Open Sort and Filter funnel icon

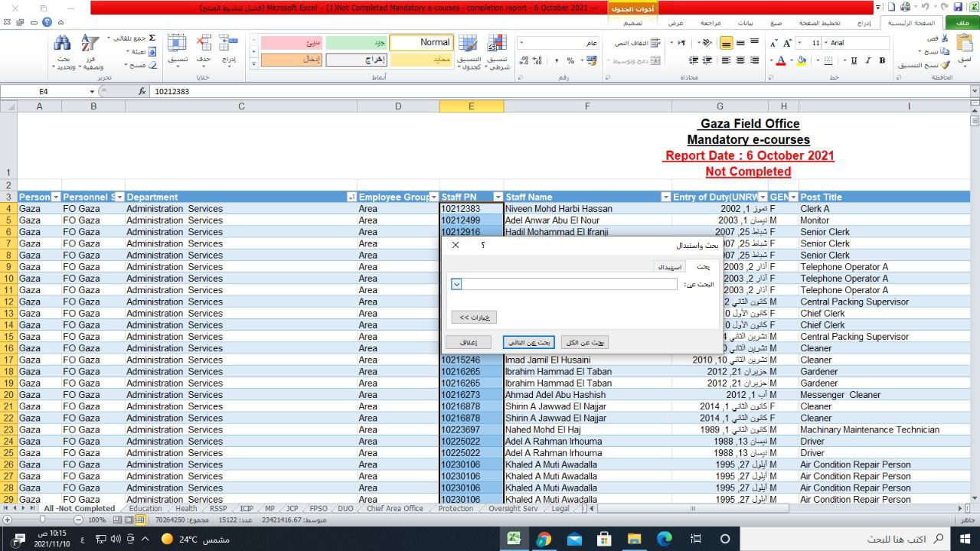click(90, 44)
